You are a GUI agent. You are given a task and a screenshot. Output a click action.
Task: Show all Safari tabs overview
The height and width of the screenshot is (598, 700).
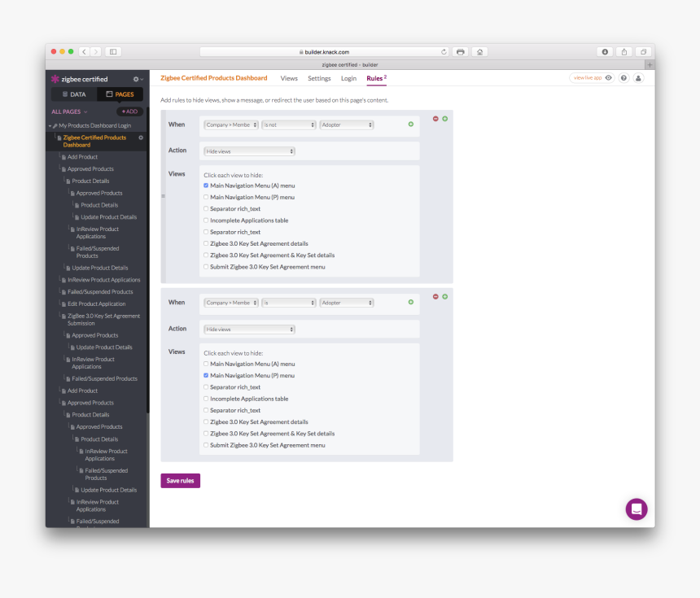tap(643, 52)
